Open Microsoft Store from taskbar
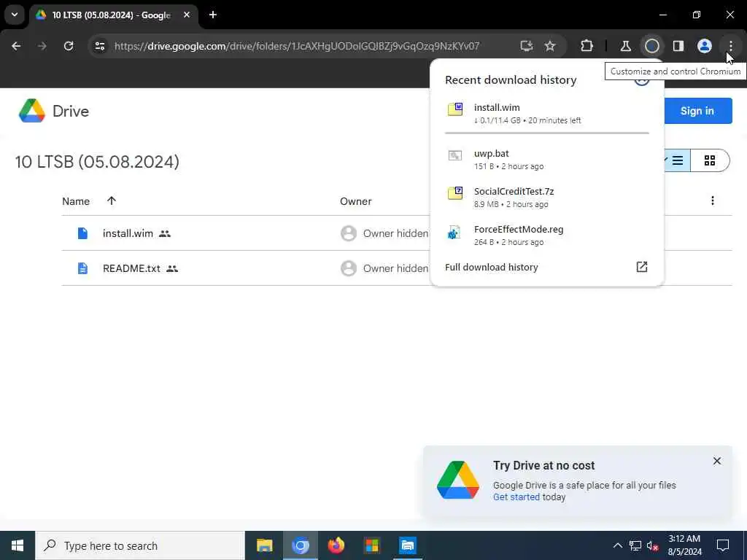 point(372,545)
